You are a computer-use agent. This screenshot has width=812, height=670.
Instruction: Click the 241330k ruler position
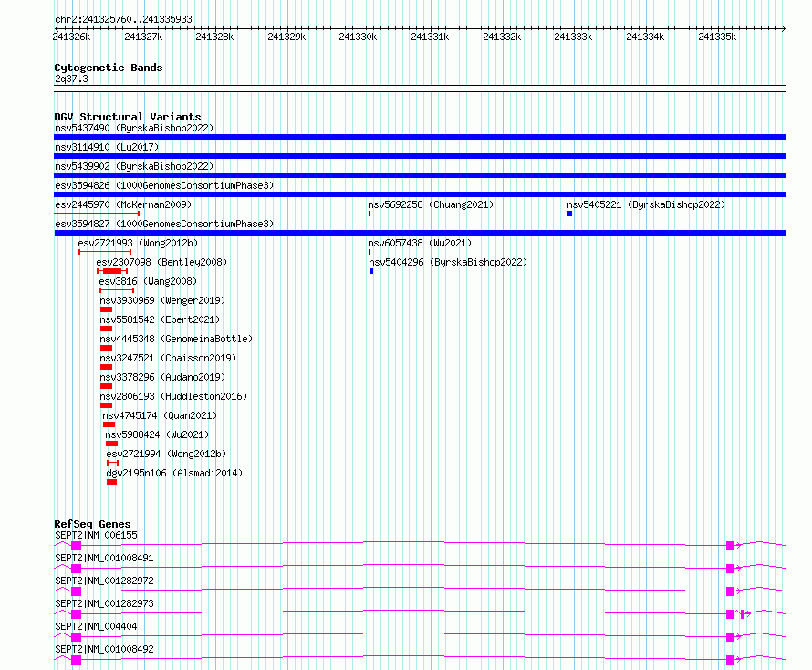pos(358,37)
